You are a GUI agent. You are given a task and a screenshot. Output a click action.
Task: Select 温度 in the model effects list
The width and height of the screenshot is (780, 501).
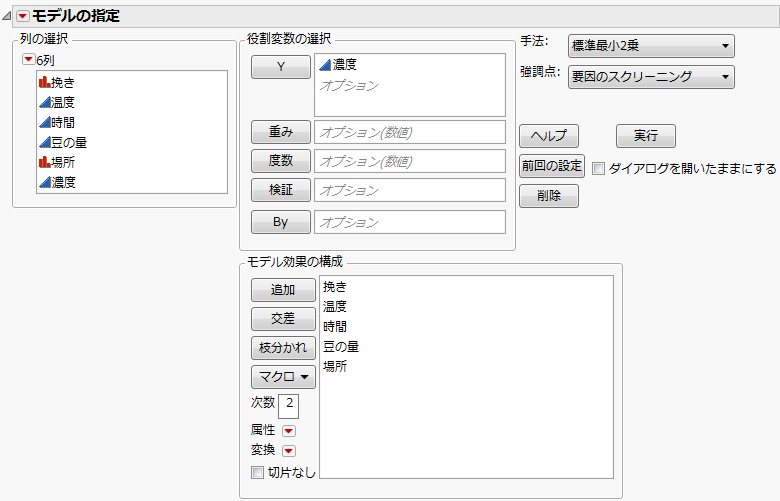(x=335, y=307)
